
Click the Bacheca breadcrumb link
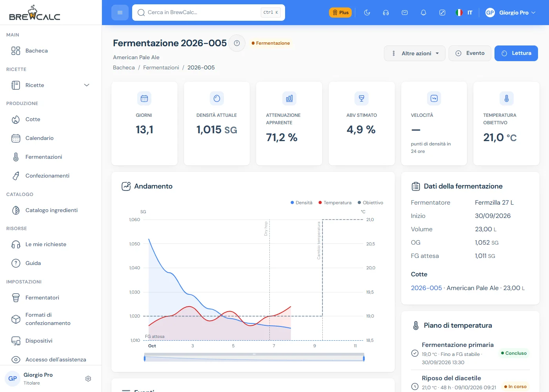(x=124, y=67)
